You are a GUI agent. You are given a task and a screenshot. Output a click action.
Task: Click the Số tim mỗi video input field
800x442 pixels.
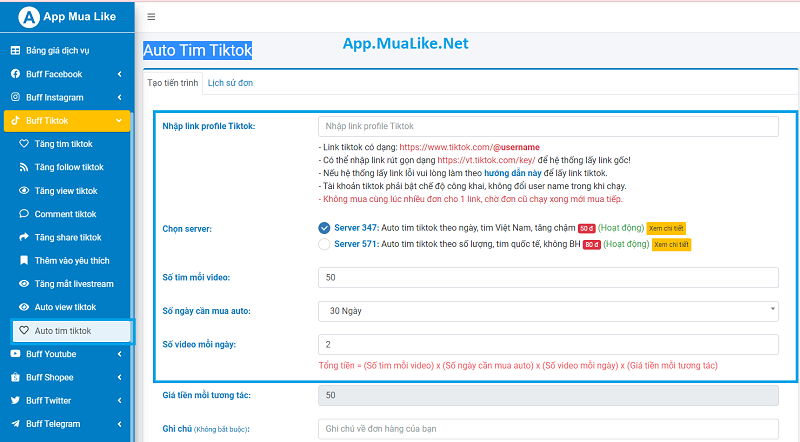(x=548, y=277)
